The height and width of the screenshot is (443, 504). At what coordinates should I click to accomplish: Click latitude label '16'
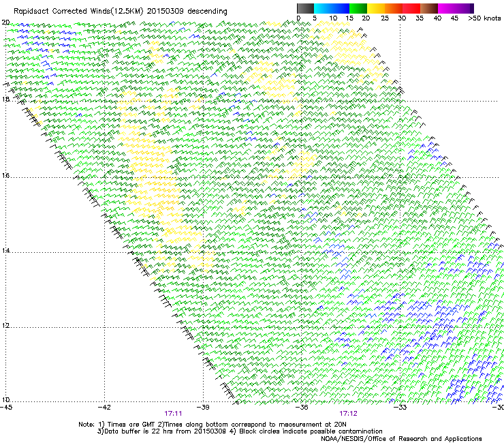coord(5,175)
